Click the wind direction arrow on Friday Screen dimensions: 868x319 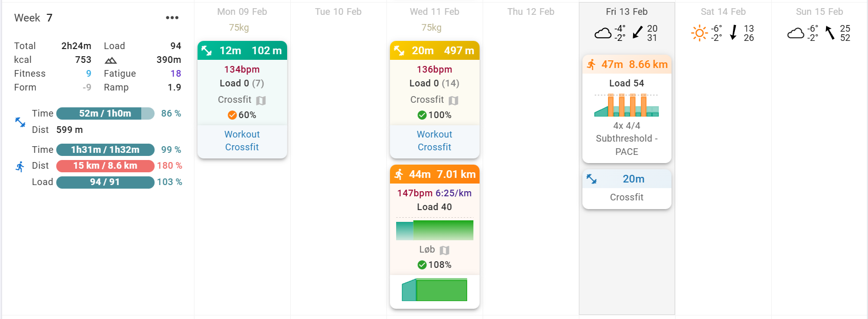click(x=638, y=33)
